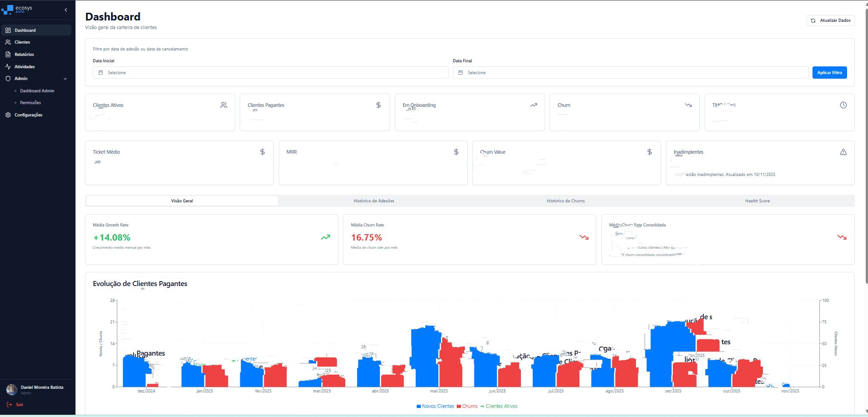
Task: Click the clock icon on TMC card
Action: tap(843, 105)
